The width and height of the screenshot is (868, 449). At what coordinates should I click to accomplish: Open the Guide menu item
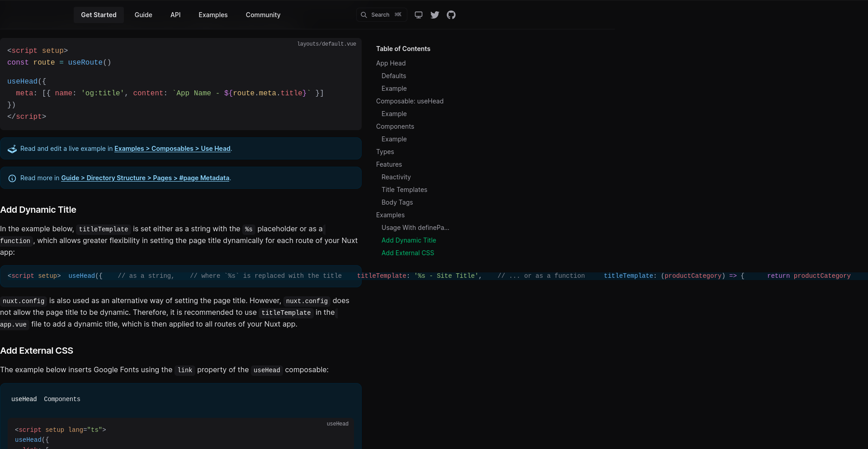pyautogui.click(x=143, y=14)
